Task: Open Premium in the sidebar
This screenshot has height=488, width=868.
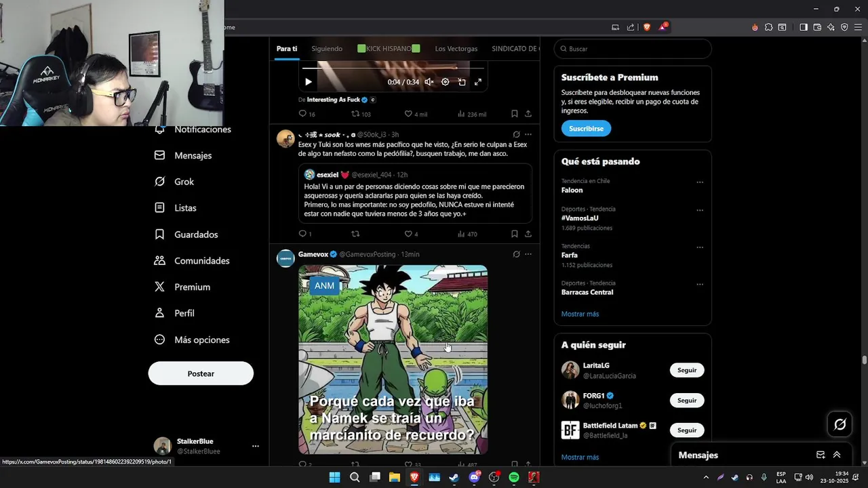Action: [182, 287]
